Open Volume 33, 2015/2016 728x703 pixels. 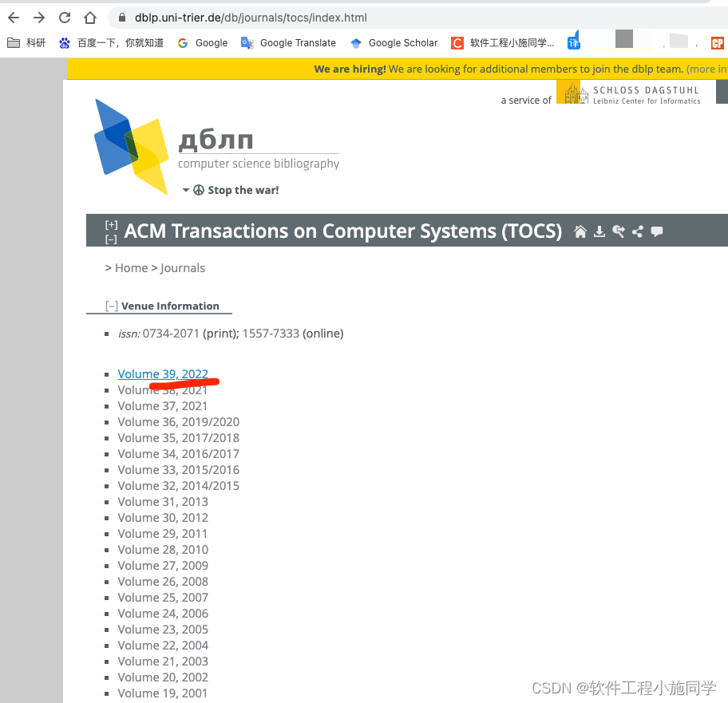pos(179,470)
